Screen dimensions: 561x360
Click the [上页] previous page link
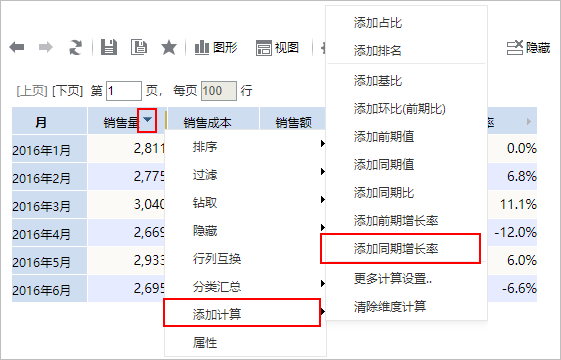[32, 91]
